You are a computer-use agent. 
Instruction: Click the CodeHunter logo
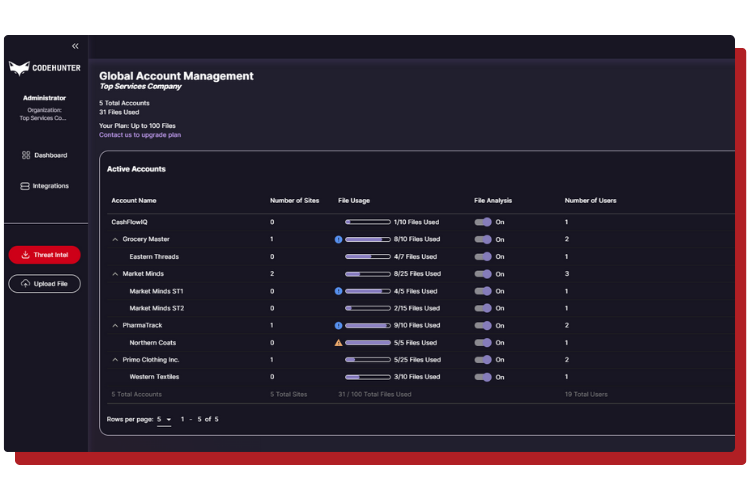pos(44,68)
